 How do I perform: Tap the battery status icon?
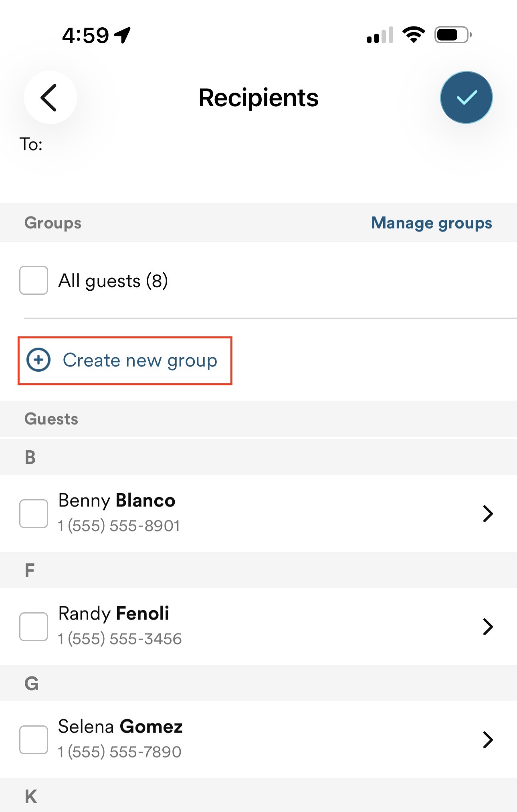[452, 35]
